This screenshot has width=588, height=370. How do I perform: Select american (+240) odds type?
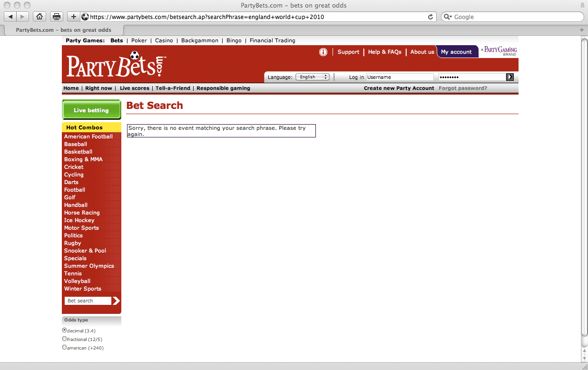tap(65, 347)
